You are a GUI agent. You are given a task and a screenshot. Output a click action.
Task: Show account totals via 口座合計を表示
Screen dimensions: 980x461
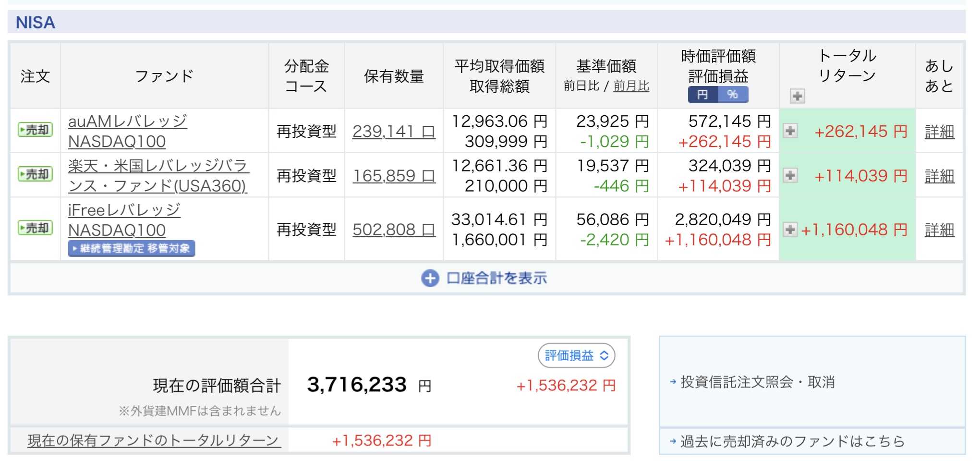coord(484,278)
